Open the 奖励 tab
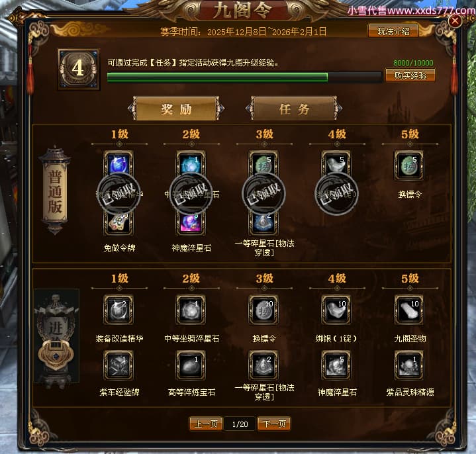This screenshot has width=476, height=454. click(176, 109)
